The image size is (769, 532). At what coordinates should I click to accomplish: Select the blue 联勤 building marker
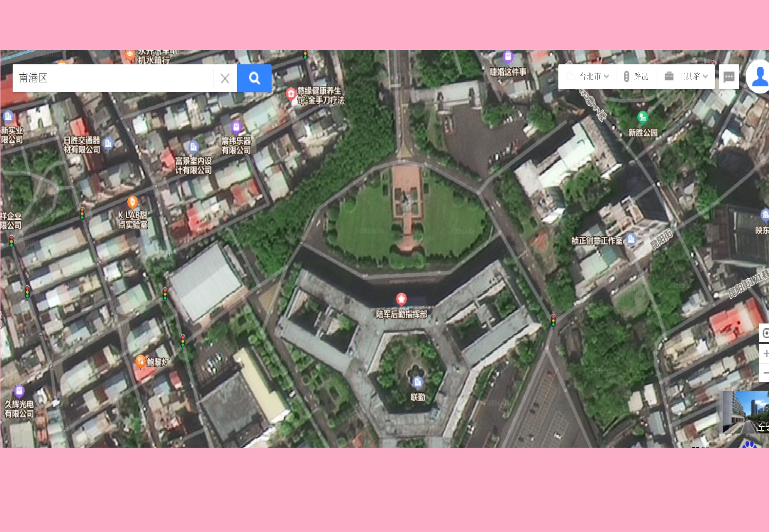417,382
